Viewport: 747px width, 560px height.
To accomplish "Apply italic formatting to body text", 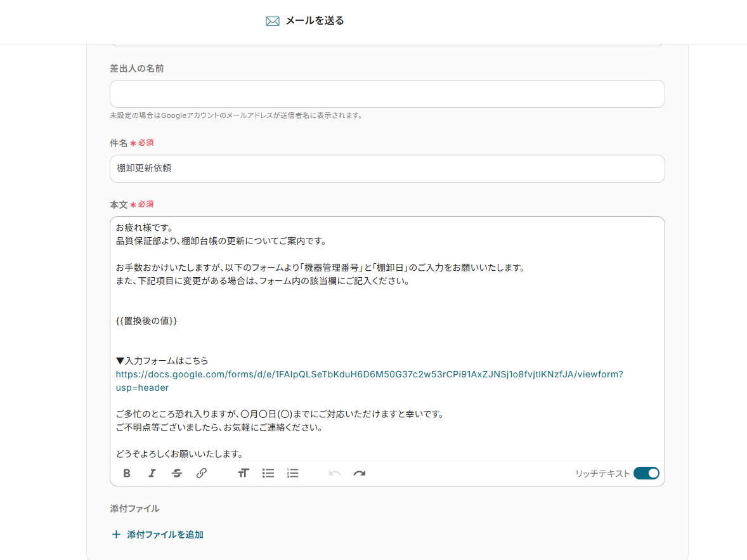I will 152,473.
